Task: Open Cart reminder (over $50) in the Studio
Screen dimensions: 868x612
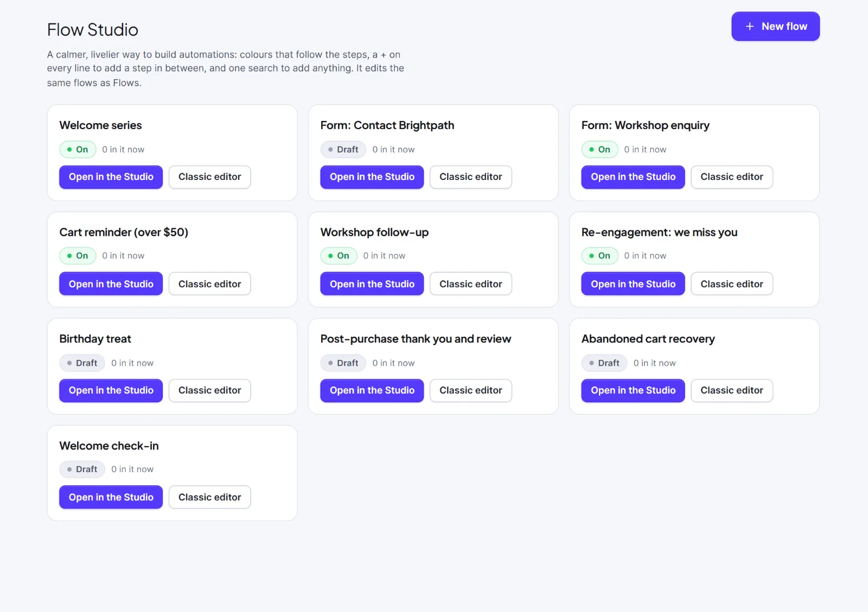Action: tap(111, 284)
